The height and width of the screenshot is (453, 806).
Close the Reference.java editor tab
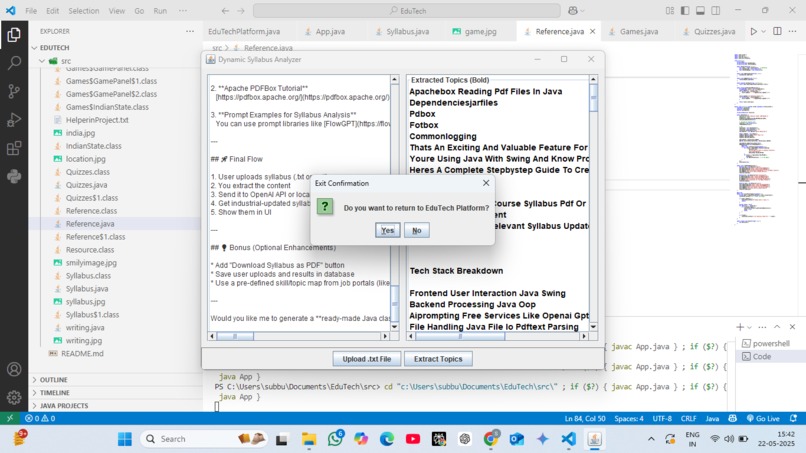pos(592,31)
